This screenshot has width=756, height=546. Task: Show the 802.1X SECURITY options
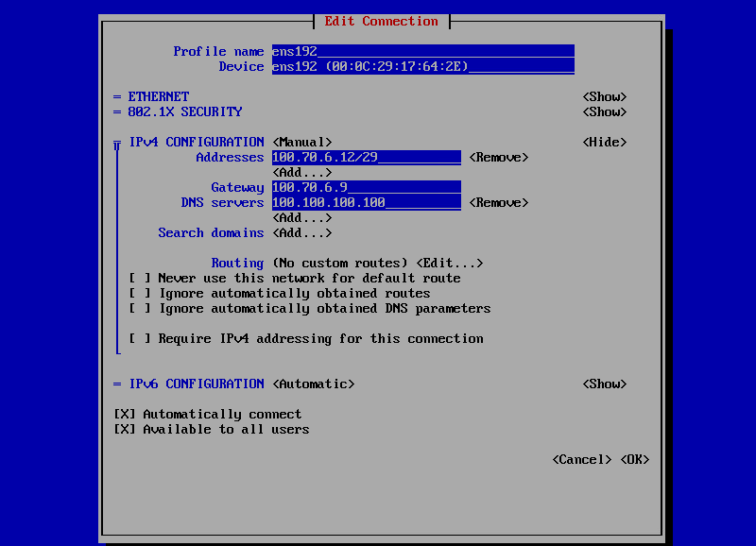(x=604, y=111)
